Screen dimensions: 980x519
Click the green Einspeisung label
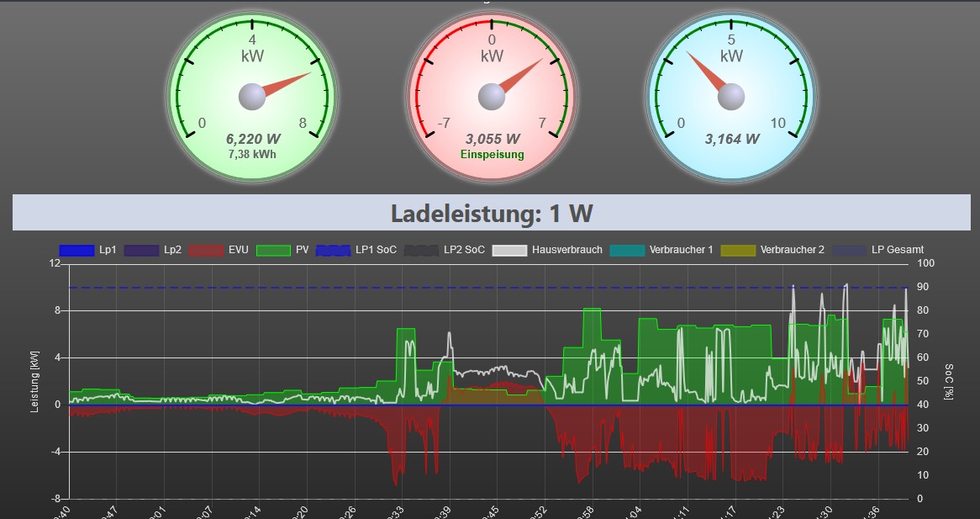click(492, 155)
